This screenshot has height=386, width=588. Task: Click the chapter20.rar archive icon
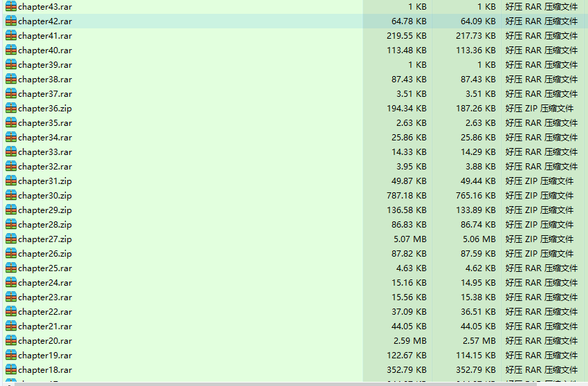(x=10, y=340)
